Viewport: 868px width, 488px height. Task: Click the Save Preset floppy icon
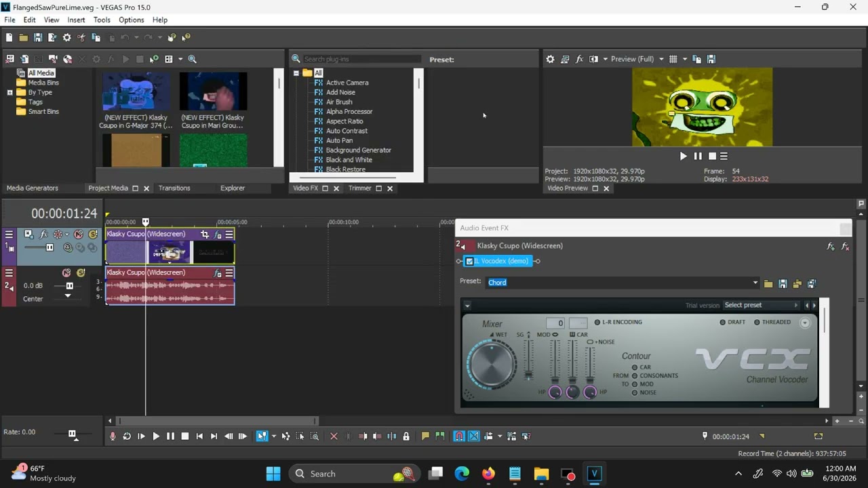tap(783, 283)
